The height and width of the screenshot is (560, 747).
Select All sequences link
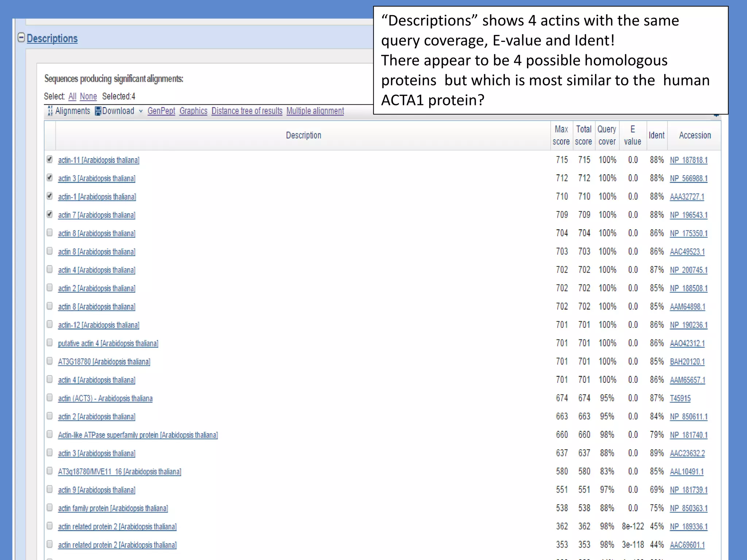coord(72,96)
